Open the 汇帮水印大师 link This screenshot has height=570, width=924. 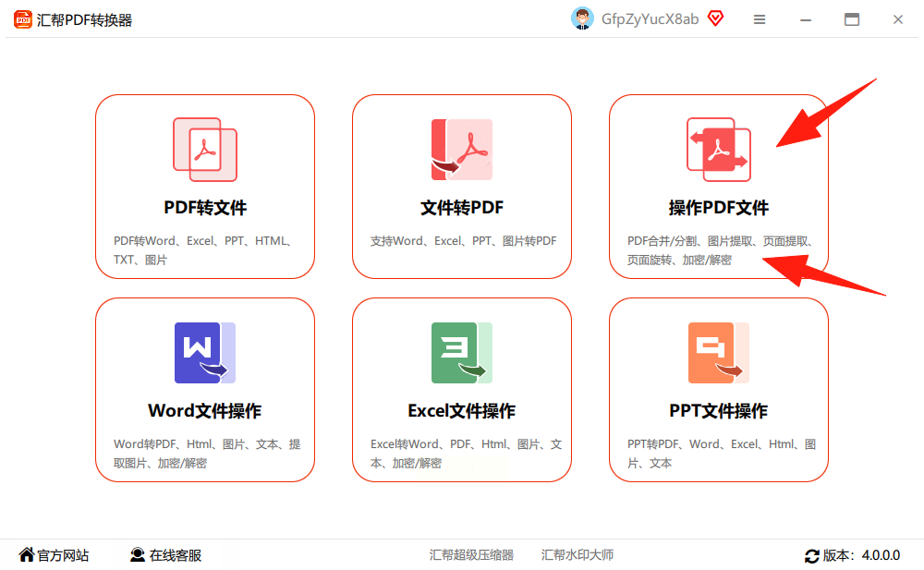coord(577,554)
